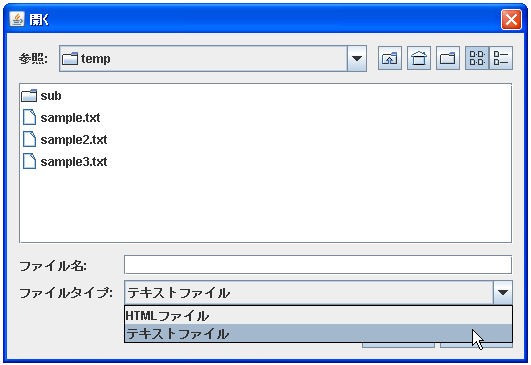Click the sample3.txt document icon
The width and height of the screenshot is (531, 365).
[29, 161]
